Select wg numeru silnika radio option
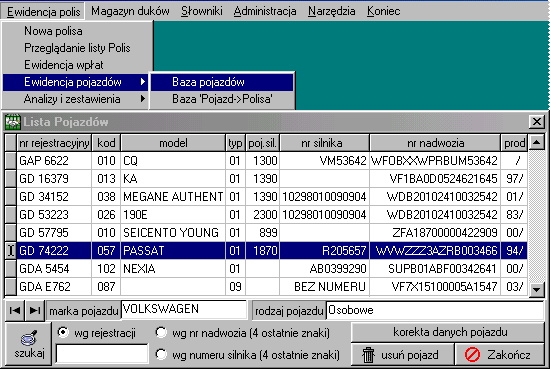Image resolution: width=550 pixels, height=369 pixels. [161, 355]
